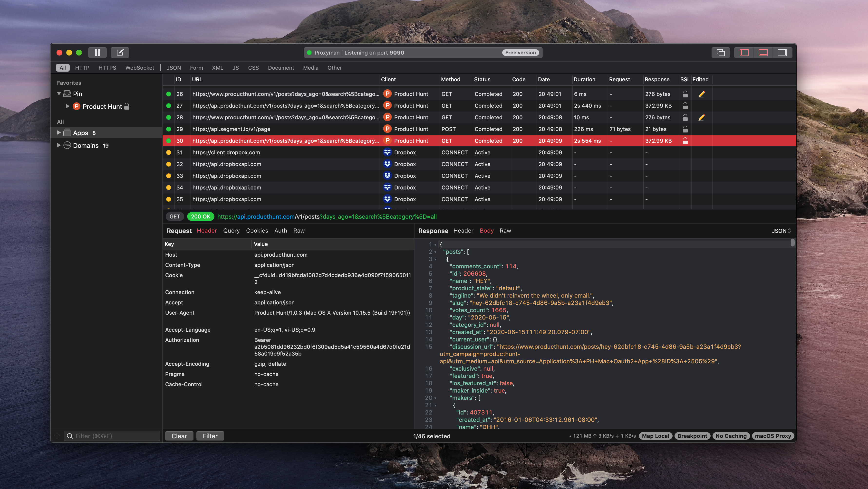Click the Pin tray icon in Favorites
Image resolution: width=868 pixels, height=489 pixels.
tap(67, 94)
